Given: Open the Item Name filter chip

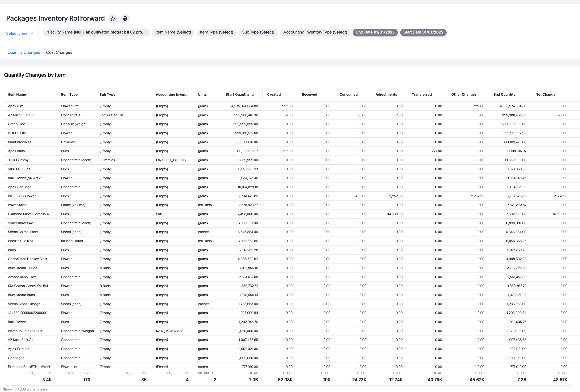Looking at the screenshot, I should pyautogui.click(x=173, y=32).
